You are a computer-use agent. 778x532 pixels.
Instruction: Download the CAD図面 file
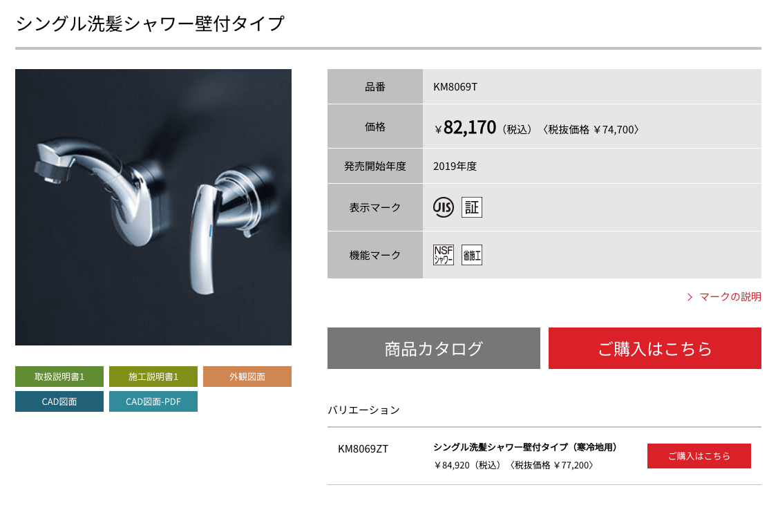point(59,401)
